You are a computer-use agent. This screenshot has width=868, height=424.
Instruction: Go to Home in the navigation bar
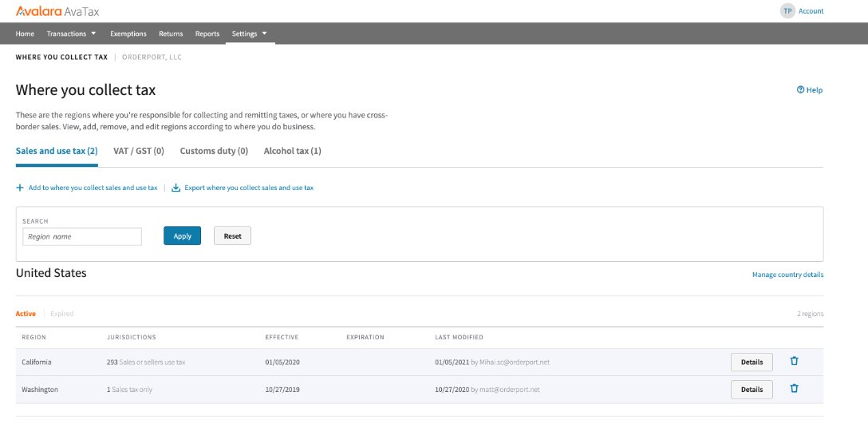(25, 34)
